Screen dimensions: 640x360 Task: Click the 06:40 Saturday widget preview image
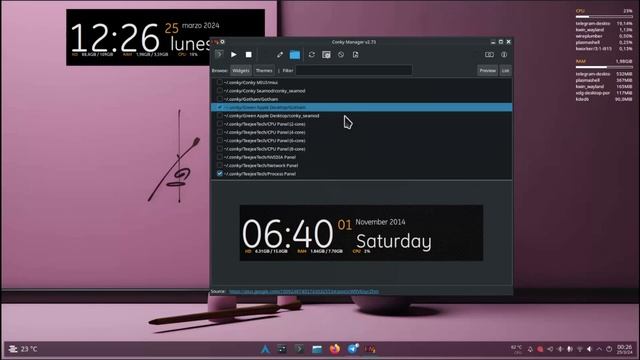pyautogui.click(x=361, y=233)
